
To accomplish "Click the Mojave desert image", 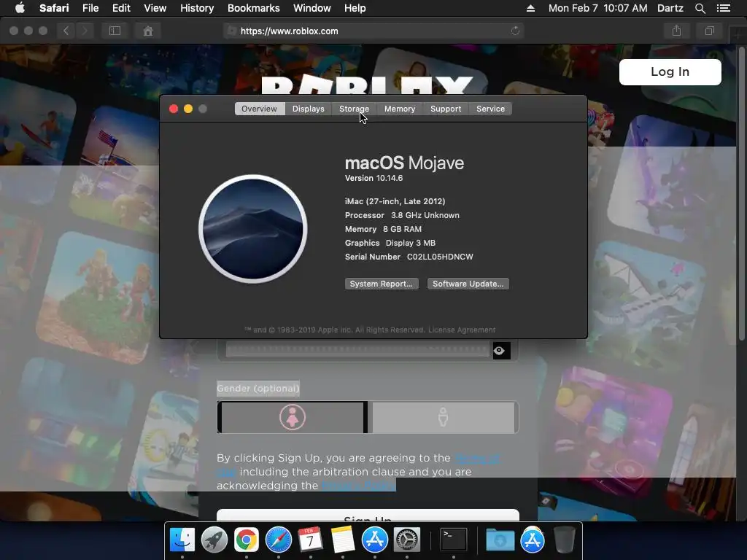I will 253,228.
